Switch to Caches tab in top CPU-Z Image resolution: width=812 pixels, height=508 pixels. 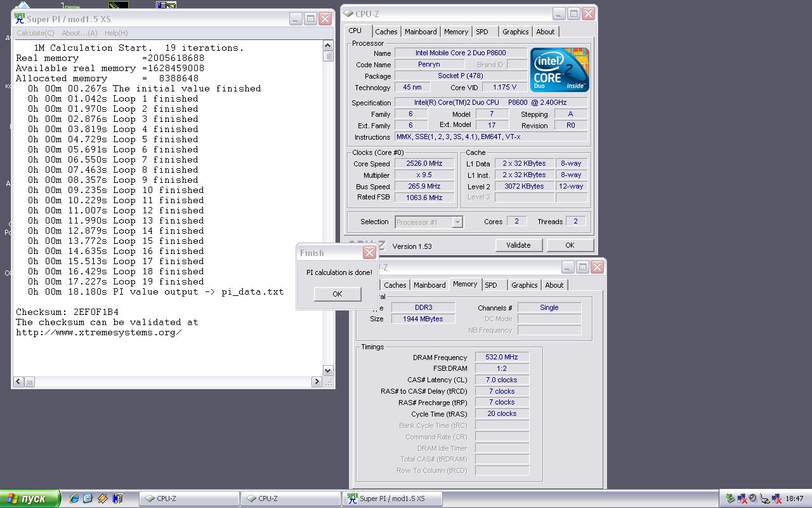(386, 32)
